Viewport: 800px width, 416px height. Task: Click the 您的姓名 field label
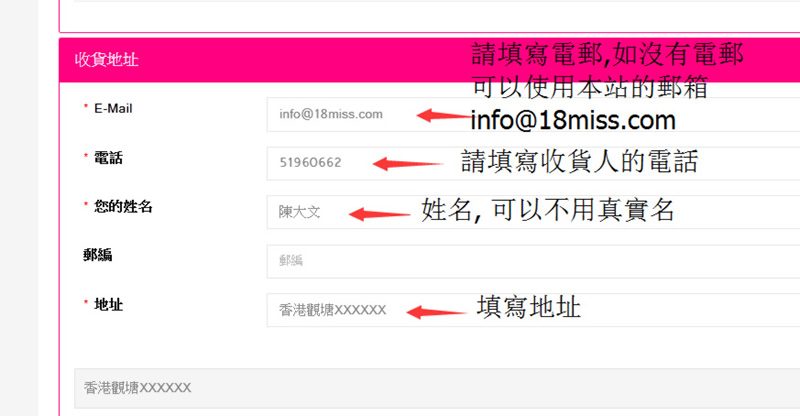[x=123, y=206]
